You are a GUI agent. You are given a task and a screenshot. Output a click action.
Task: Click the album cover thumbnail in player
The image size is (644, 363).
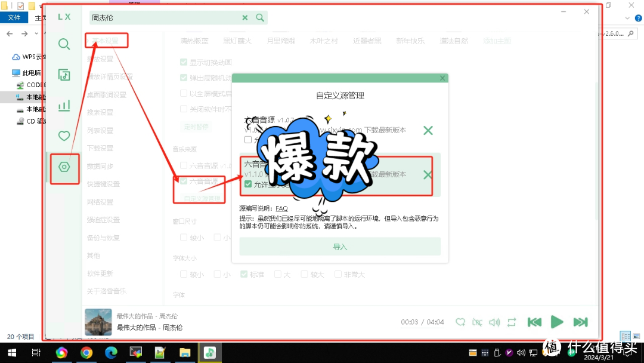tap(98, 322)
